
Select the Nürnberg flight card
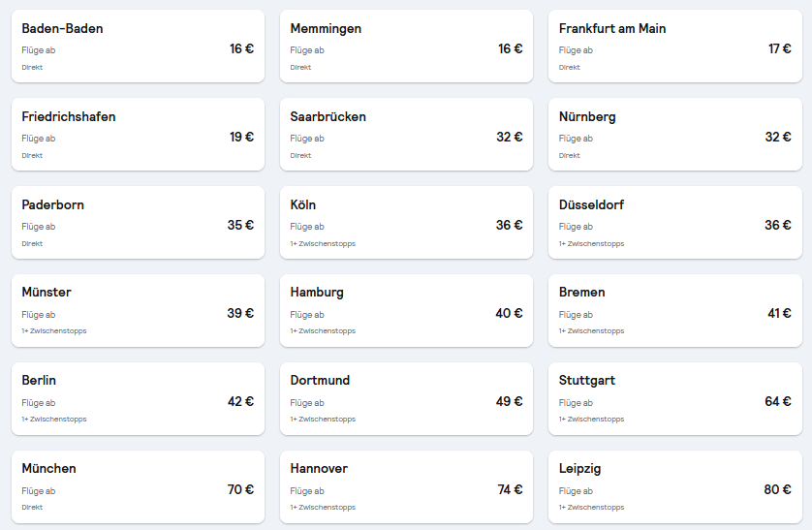click(x=674, y=135)
